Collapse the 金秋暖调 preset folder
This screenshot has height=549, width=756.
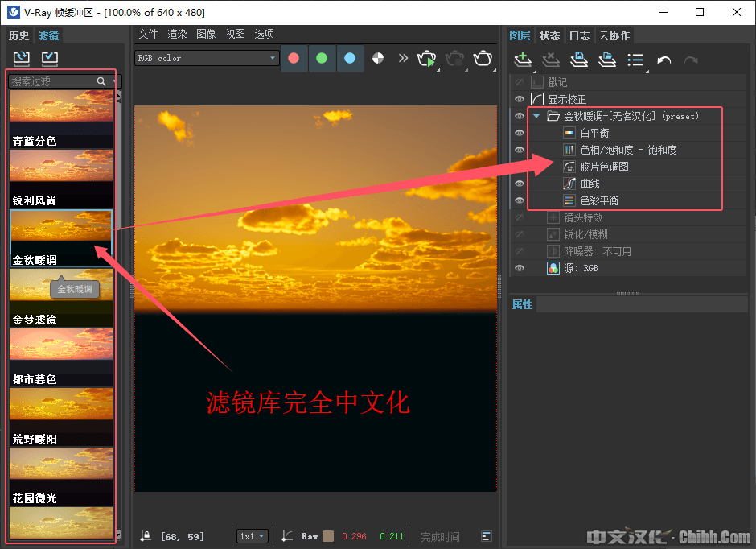click(536, 116)
